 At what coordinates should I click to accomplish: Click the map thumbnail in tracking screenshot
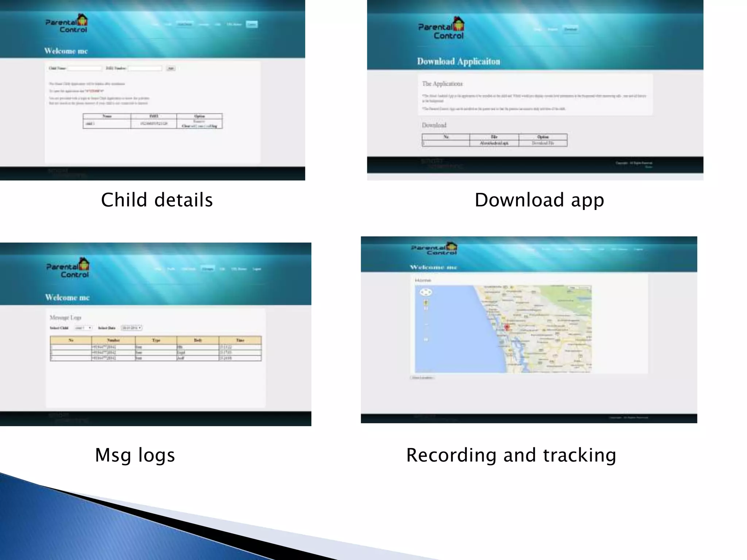(x=503, y=329)
